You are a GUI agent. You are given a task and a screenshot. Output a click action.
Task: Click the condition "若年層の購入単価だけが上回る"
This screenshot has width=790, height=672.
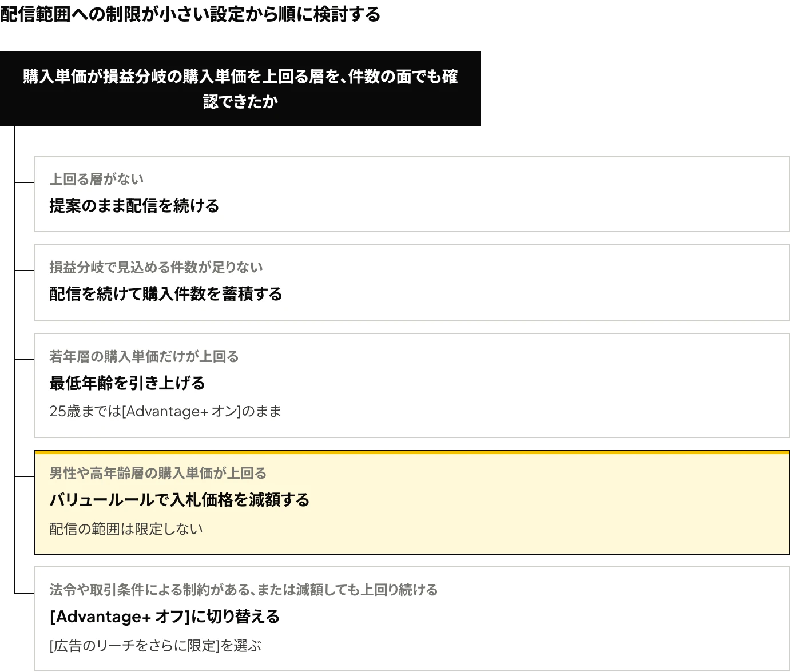tap(144, 356)
